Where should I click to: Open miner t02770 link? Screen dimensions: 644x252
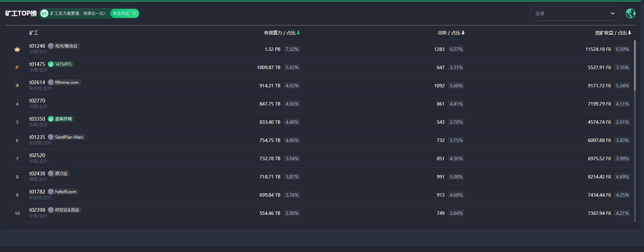click(37, 101)
